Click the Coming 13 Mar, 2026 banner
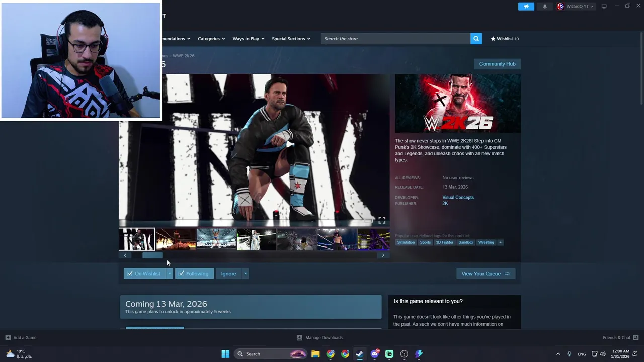 (x=251, y=307)
